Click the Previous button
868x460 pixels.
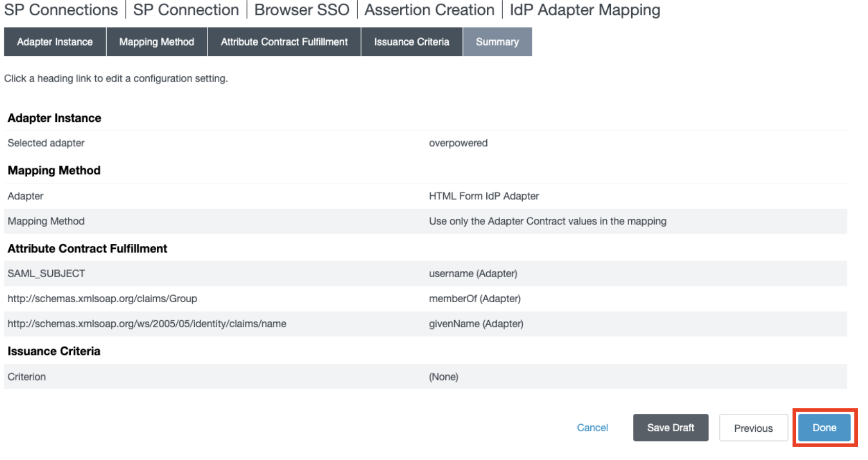(x=753, y=428)
